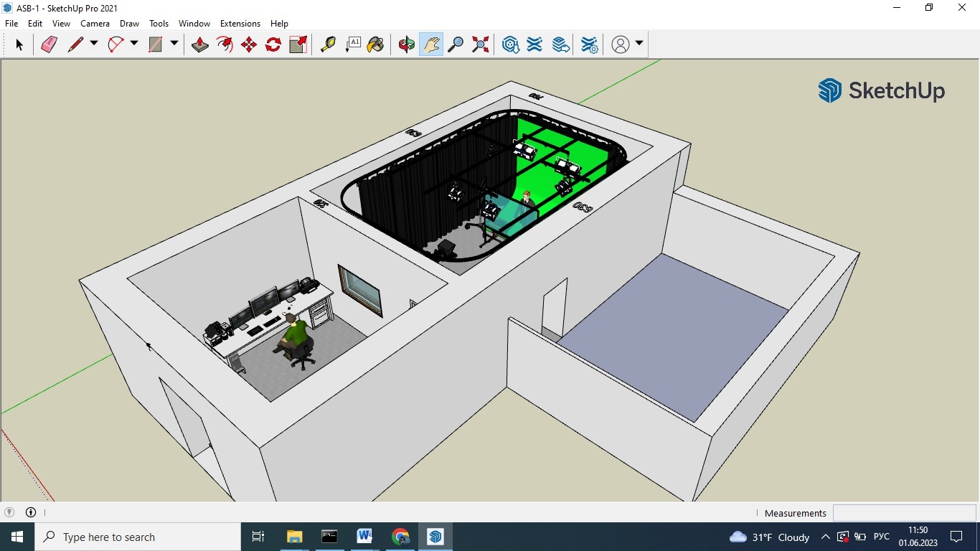Open Word from the Windows taskbar
Image resolution: width=980 pixels, height=551 pixels.
[364, 537]
